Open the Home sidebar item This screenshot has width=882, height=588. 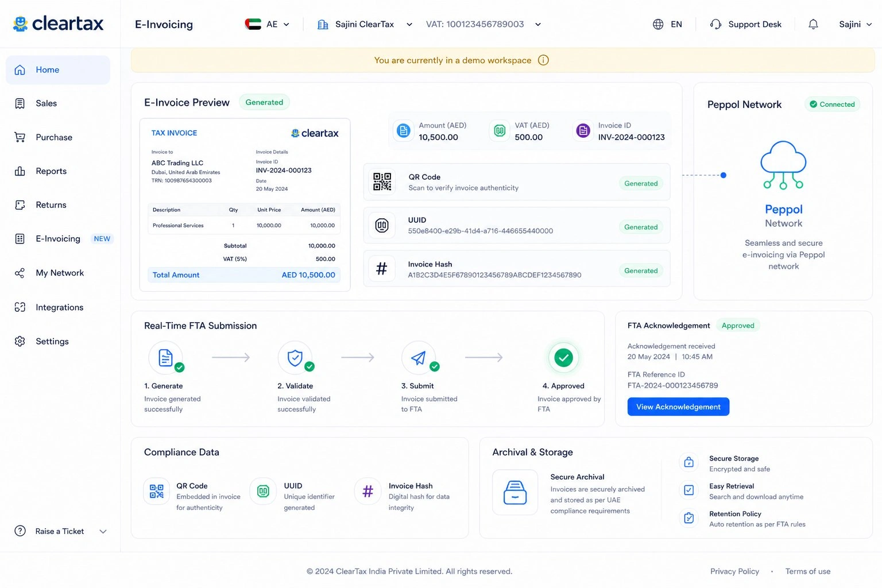(57, 70)
